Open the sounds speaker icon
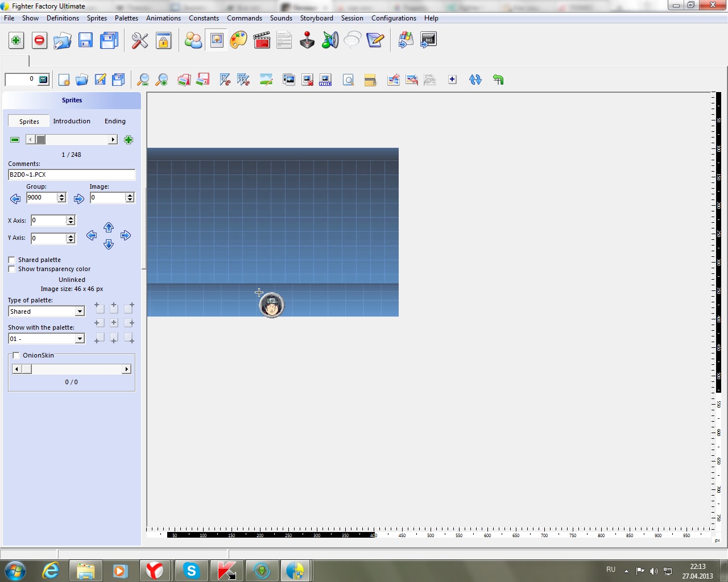Screen dimensions: 728x582 point(330,40)
